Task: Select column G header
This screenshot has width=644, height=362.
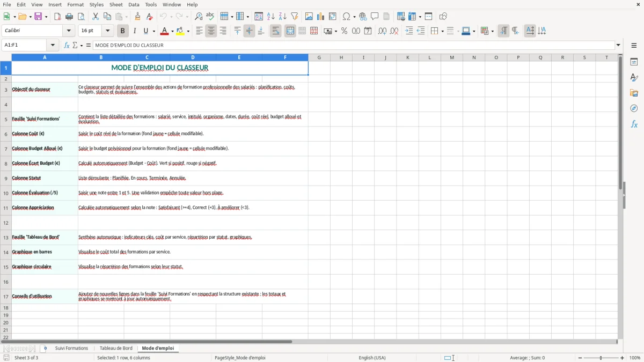Action: pyautogui.click(x=319, y=57)
